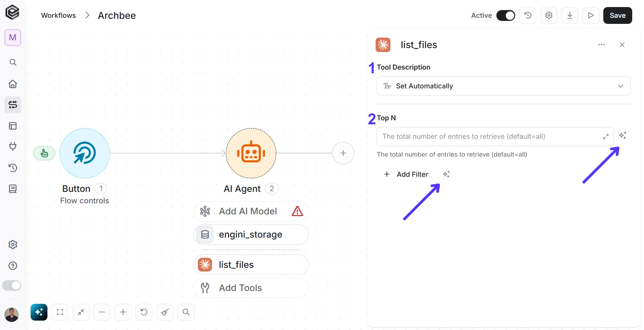
Task: Add a node after AI Agent
Action: click(x=343, y=153)
